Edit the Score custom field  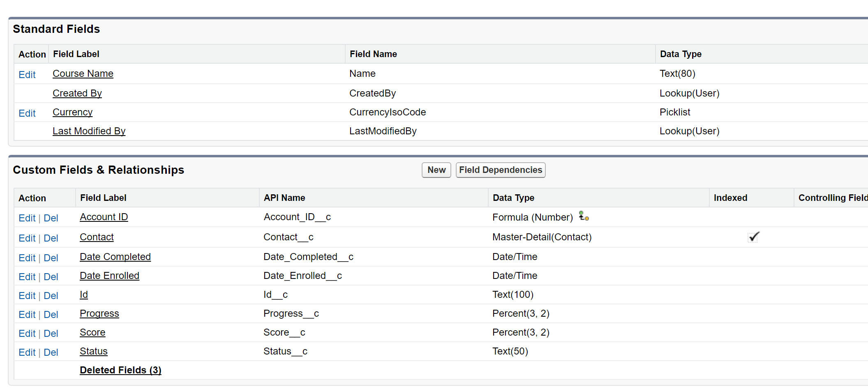pos(27,334)
